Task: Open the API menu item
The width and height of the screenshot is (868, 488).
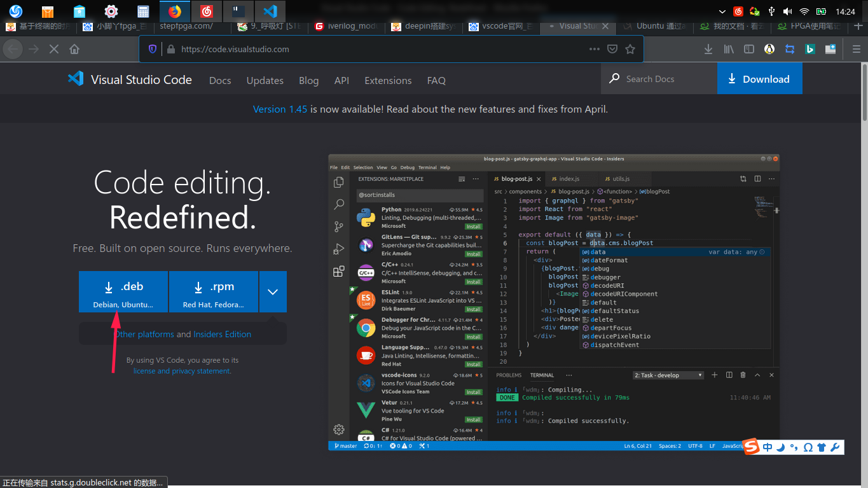Action: coord(342,81)
